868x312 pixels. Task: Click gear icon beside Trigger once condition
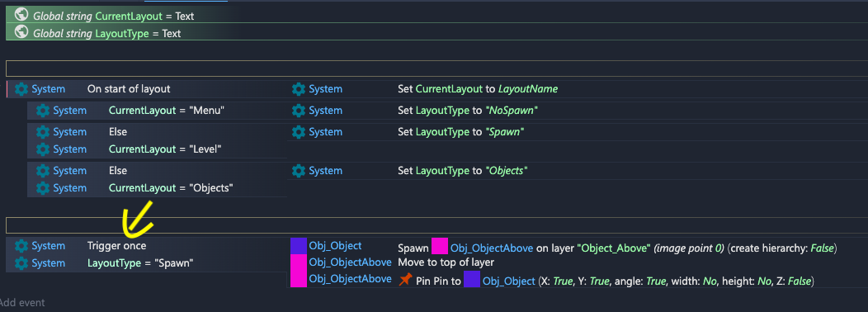click(21, 245)
